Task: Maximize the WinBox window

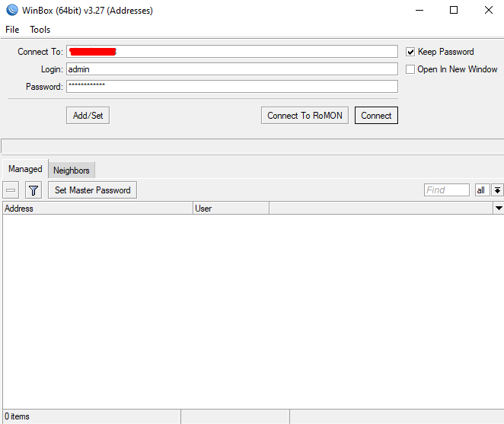Action: [x=454, y=11]
